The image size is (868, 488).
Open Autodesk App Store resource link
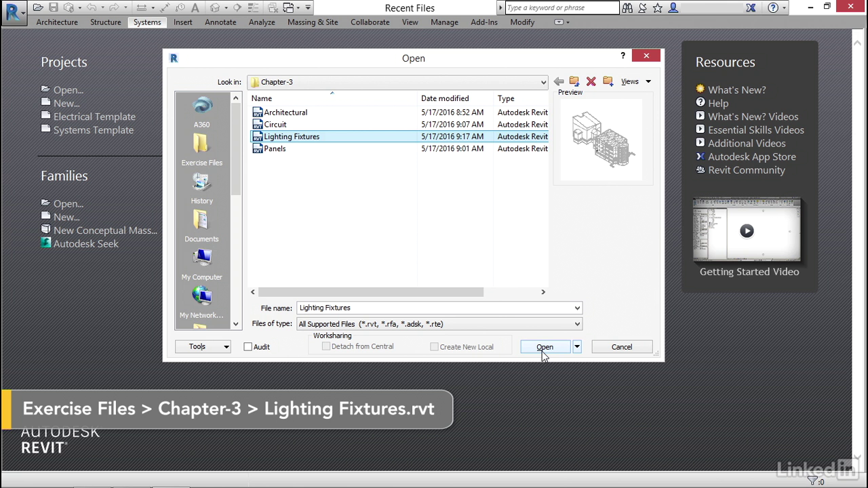752,157
